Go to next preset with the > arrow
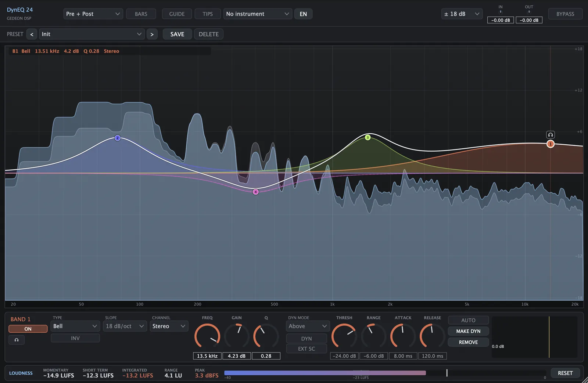Screen dimensions: 588x383 (x=152, y=34)
